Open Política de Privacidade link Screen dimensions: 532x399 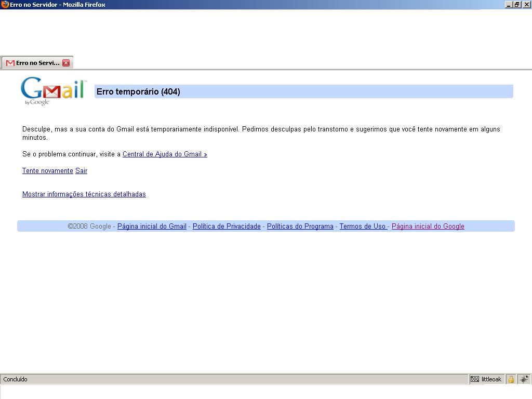coord(227,227)
